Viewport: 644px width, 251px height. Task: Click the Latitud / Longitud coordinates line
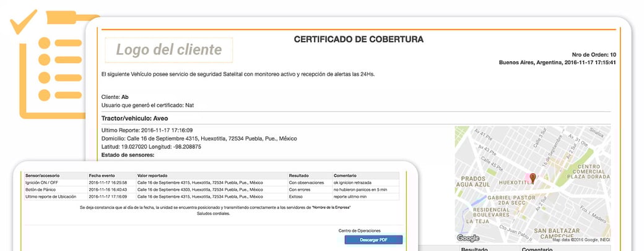[x=151, y=147]
